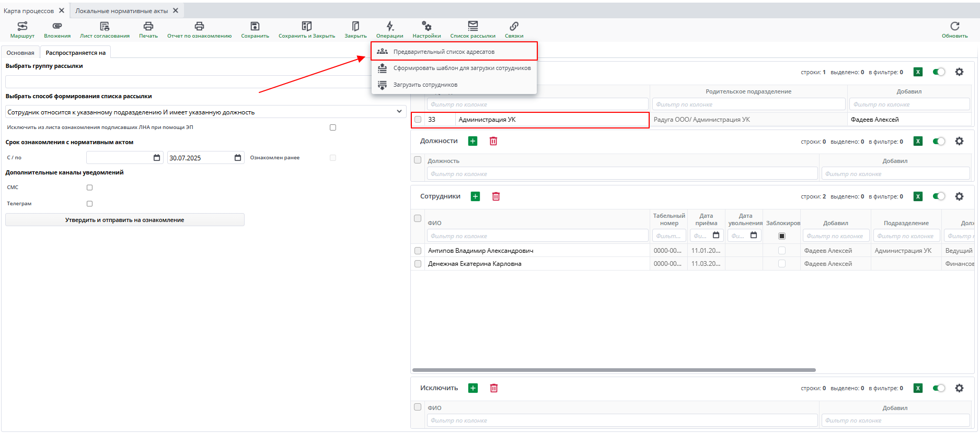The image size is (980, 433).
Task: Toggle the filter switch in Сотрудники grid
Action: (x=939, y=196)
